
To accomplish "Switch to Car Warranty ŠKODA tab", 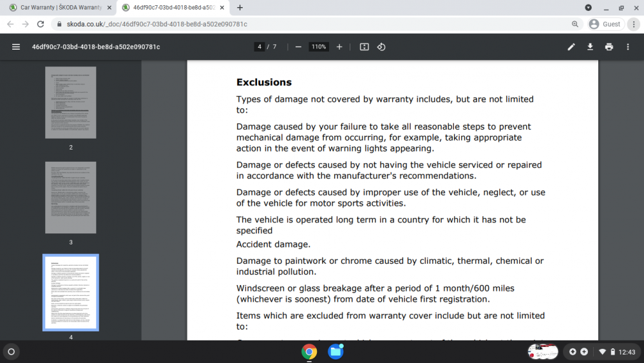I will pyautogui.click(x=61, y=7).
